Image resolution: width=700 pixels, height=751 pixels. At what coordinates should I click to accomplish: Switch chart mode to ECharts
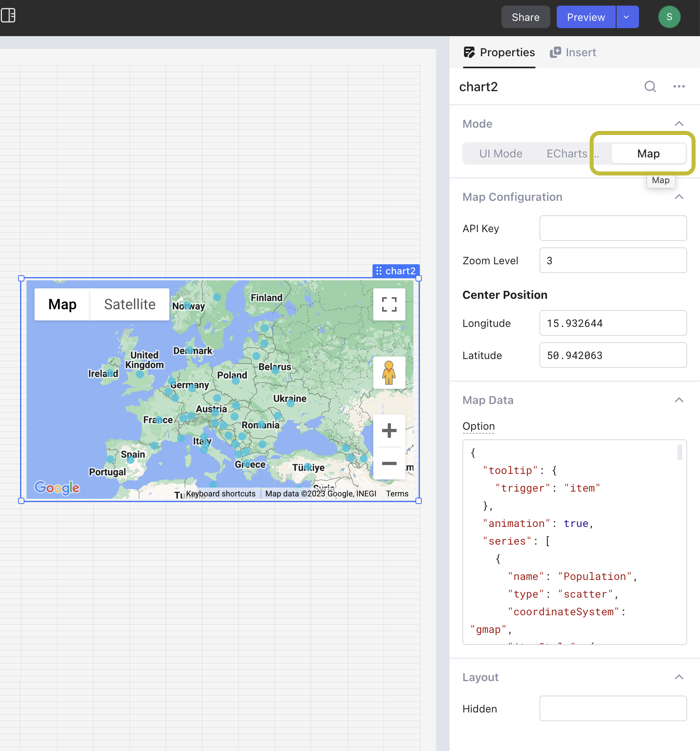[x=566, y=153]
